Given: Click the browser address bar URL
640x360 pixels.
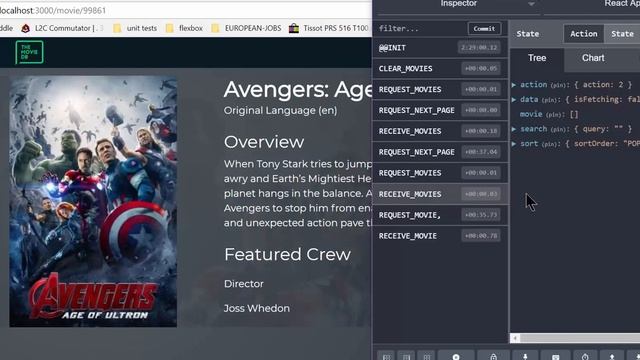Looking at the screenshot, I should coord(53,11).
